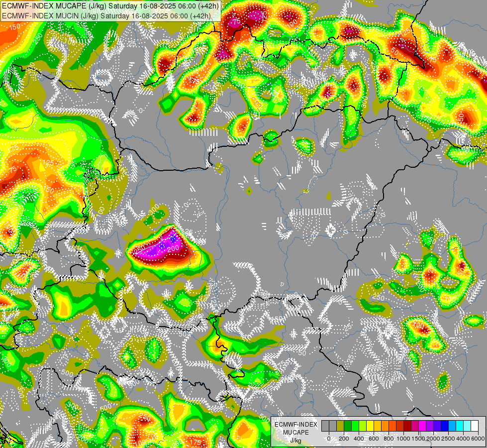Screen dimensions: 487x448
Task: Pick the cyan legend swatch after 4000
Action: click(x=468, y=426)
